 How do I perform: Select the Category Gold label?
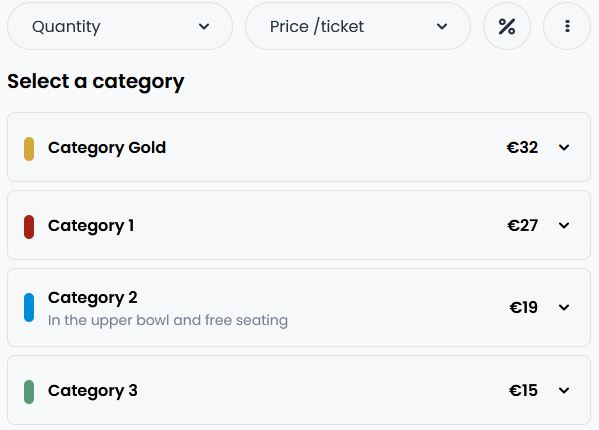pos(107,148)
